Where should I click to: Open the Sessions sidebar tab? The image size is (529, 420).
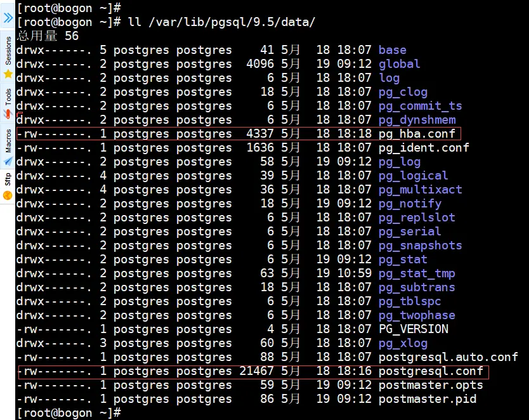(8, 56)
